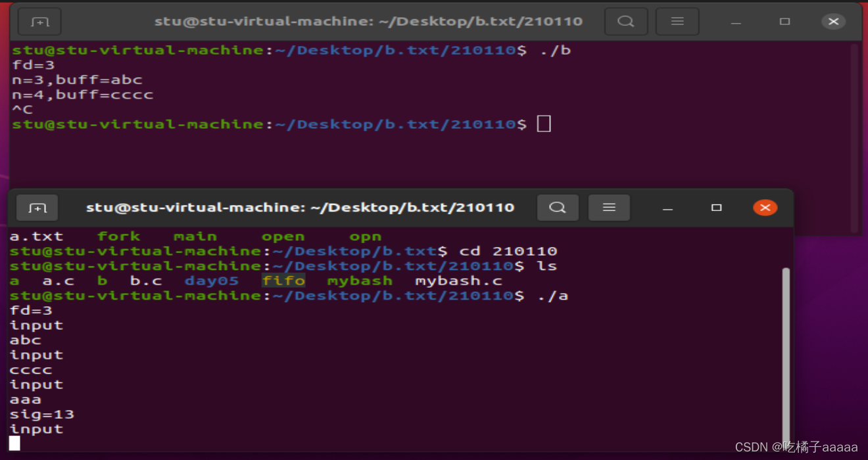
Task: Click highlighted 'fifo' in ls output
Action: click(x=283, y=281)
